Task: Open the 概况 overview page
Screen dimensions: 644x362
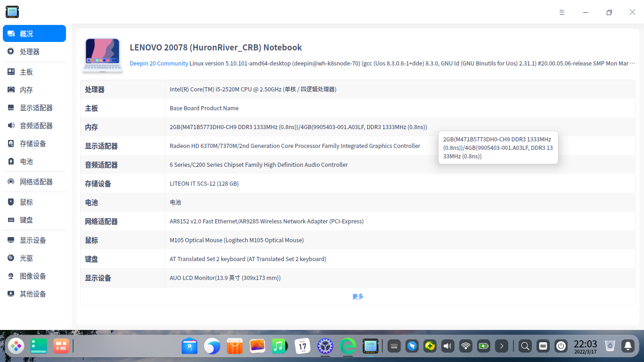Action: pos(34,33)
